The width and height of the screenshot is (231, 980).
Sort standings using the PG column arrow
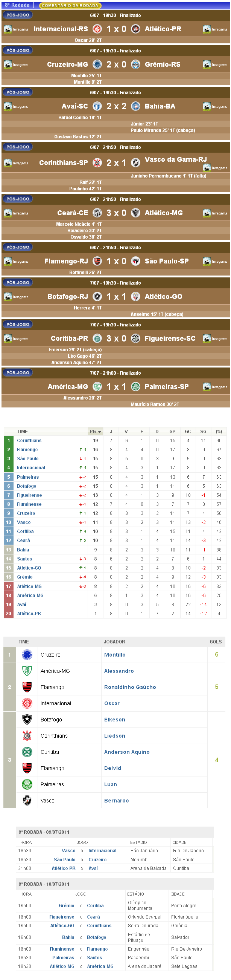tap(100, 432)
